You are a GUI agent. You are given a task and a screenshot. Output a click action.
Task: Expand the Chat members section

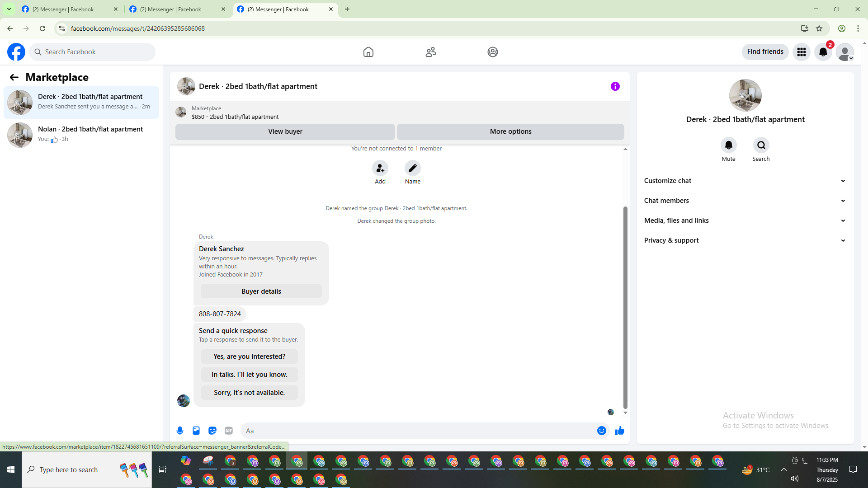[745, 201]
